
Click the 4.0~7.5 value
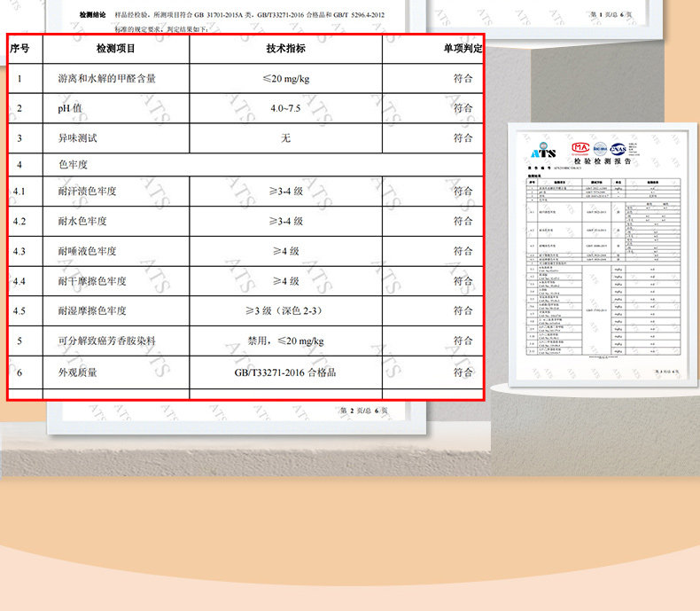pyautogui.click(x=285, y=108)
